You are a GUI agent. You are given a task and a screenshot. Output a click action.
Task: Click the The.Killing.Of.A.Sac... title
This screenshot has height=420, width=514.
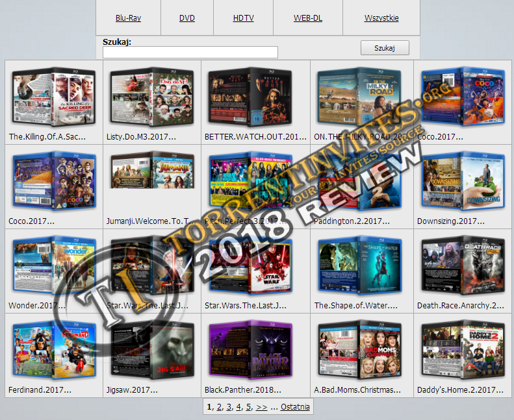47,137
